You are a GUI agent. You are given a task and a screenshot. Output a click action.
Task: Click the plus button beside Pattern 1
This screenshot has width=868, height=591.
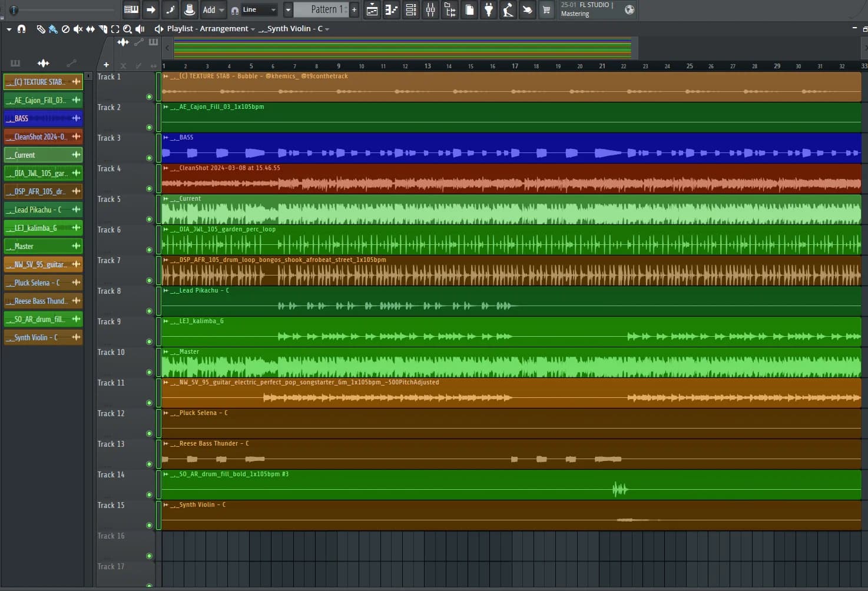coord(353,9)
